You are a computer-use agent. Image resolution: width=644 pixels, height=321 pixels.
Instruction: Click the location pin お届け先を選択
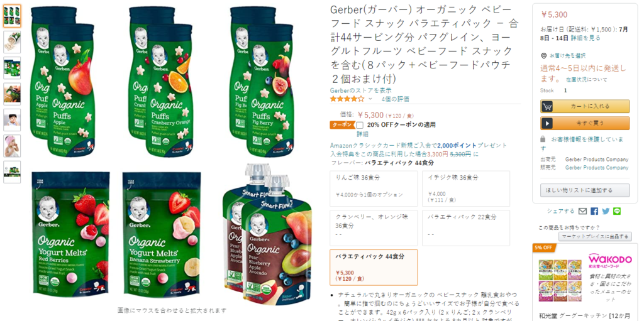(544, 56)
